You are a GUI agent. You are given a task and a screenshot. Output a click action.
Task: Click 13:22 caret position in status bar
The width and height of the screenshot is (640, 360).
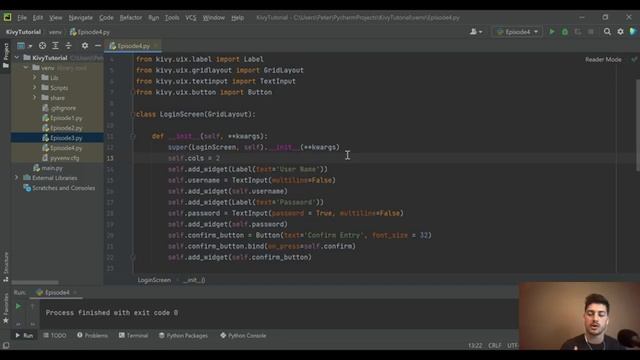point(475,345)
